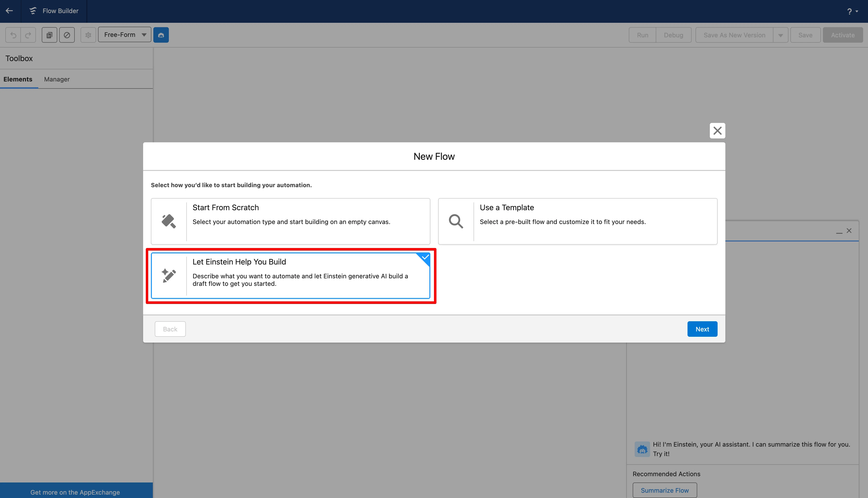Screen dimensions: 868x498
Task: Click the Redo toolbar icon
Action: [28, 35]
